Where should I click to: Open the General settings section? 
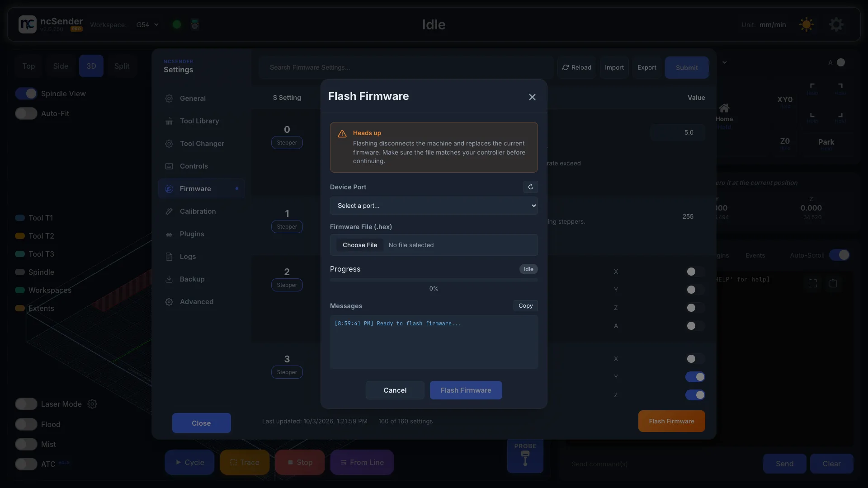click(201, 98)
